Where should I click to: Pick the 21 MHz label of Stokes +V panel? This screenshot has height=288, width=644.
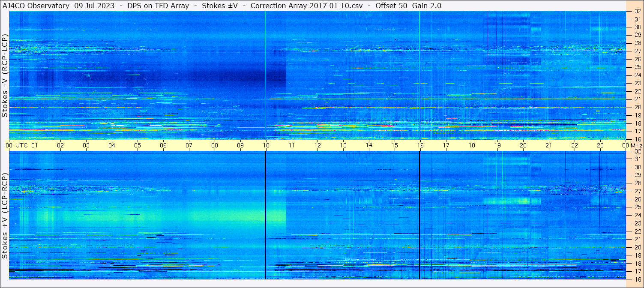[638, 239]
